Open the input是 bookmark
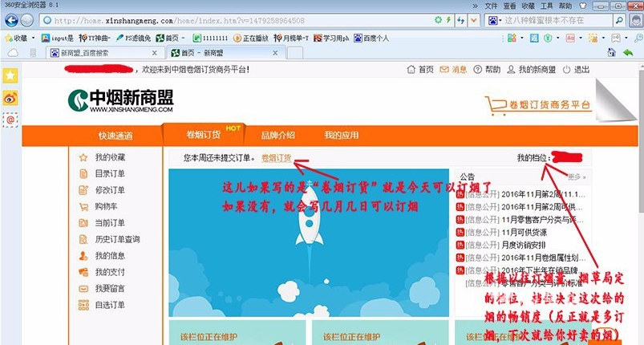This screenshot has width=644, height=345. [x=57, y=39]
